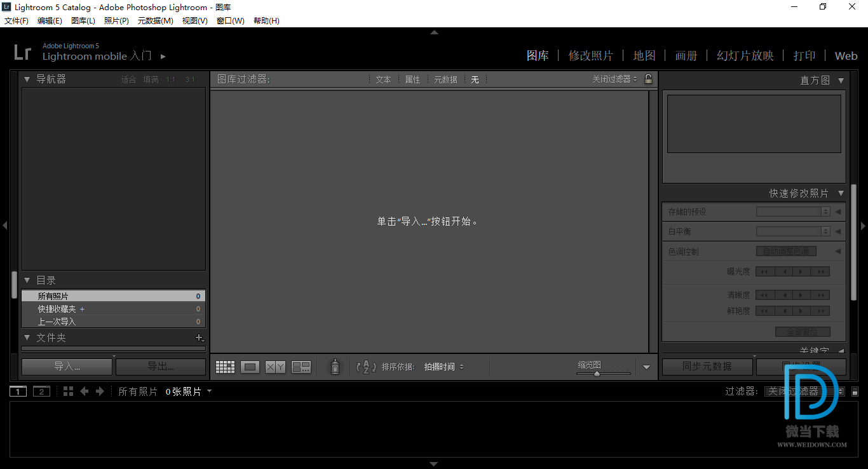Select the 元数据 library filter
This screenshot has width=868, height=469.
(445, 79)
